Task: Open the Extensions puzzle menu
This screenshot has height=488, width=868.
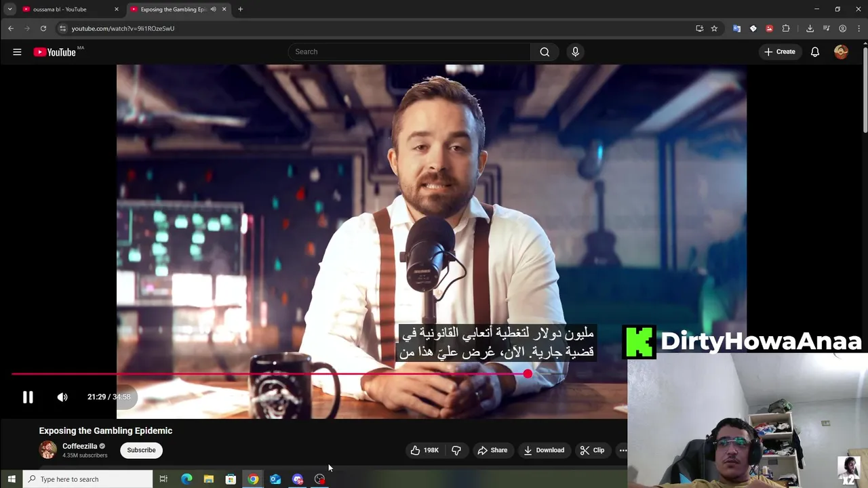Action: click(x=786, y=28)
